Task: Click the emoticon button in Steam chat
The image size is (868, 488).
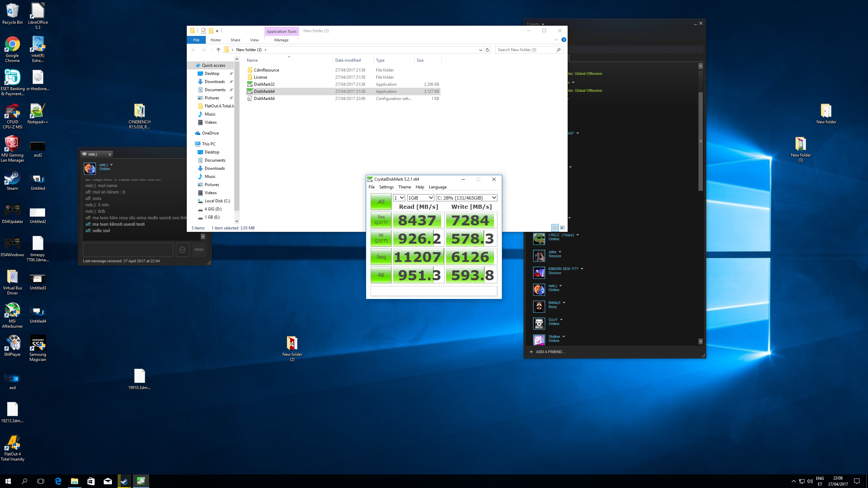Action: pyautogui.click(x=182, y=250)
